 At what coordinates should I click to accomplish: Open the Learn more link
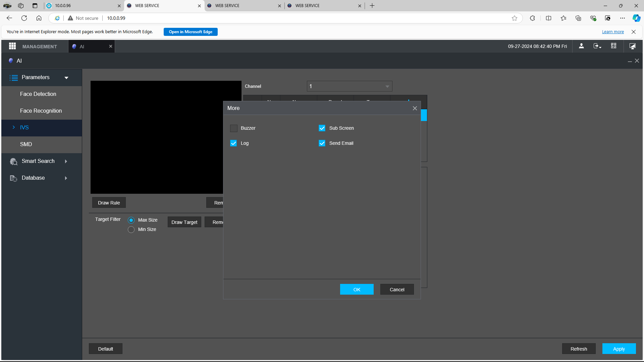coord(613,32)
